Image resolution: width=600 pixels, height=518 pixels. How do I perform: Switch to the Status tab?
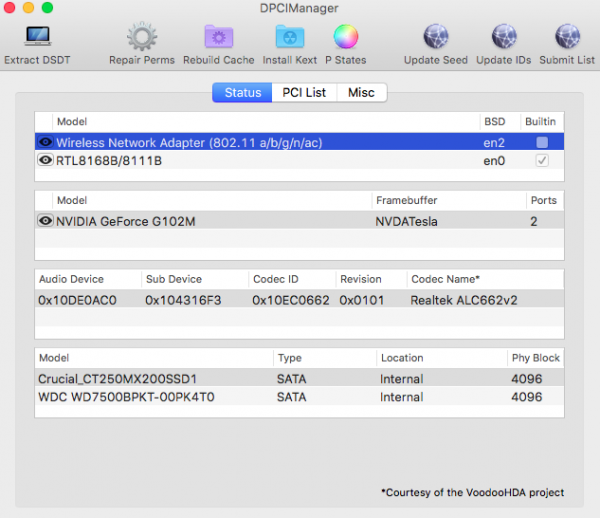pos(242,93)
